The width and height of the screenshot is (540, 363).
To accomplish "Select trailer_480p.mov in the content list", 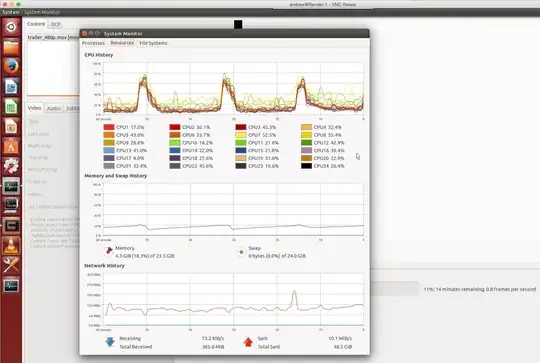I will click(53, 37).
